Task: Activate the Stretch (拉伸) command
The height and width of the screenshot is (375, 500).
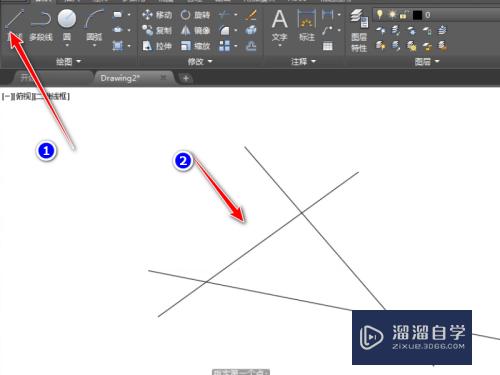Action: point(157,46)
